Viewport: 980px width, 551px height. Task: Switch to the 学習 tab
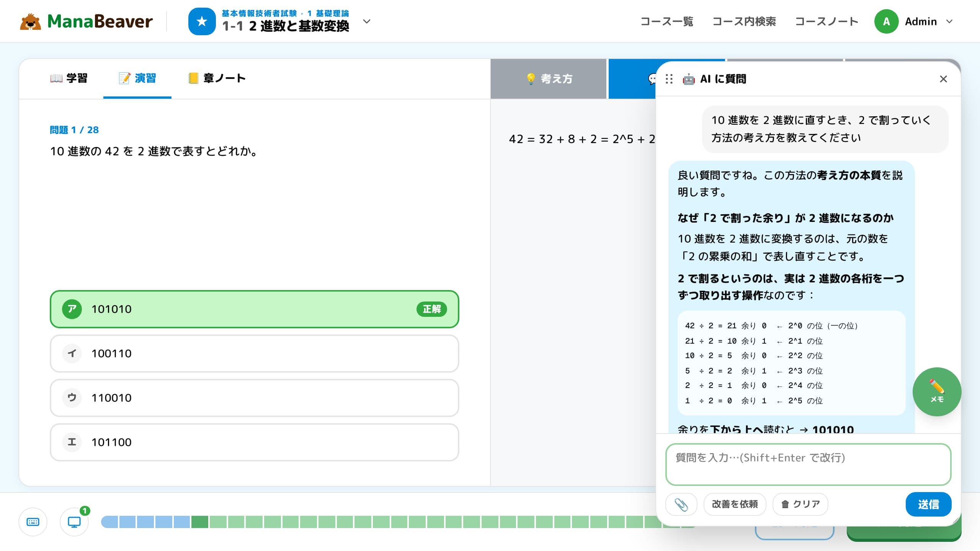click(x=69, y=78)
